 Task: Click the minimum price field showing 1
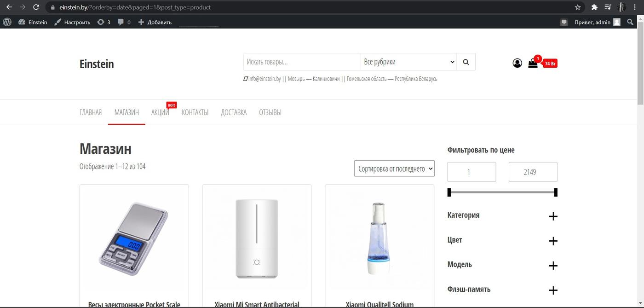472,172
